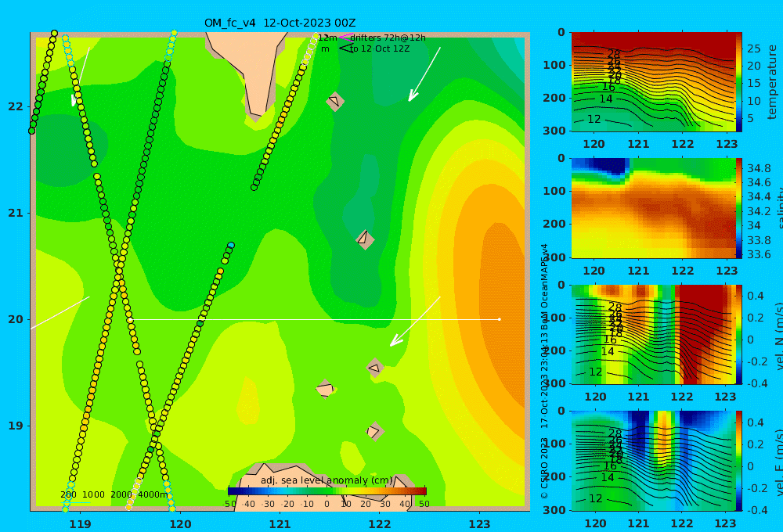Click the 0.4 tick on vel. N color bar
The height and width of the screenshot is (532, 783).
click(x=755, y=296)
